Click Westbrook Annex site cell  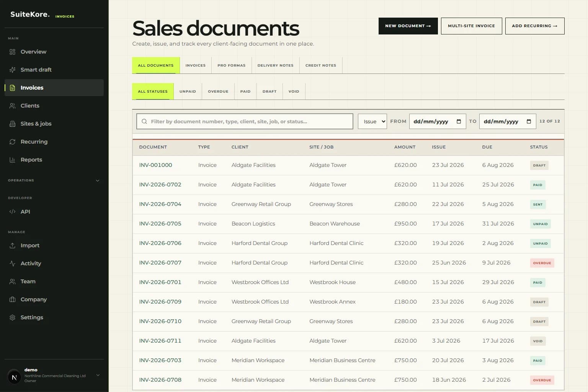coord(332,302)
